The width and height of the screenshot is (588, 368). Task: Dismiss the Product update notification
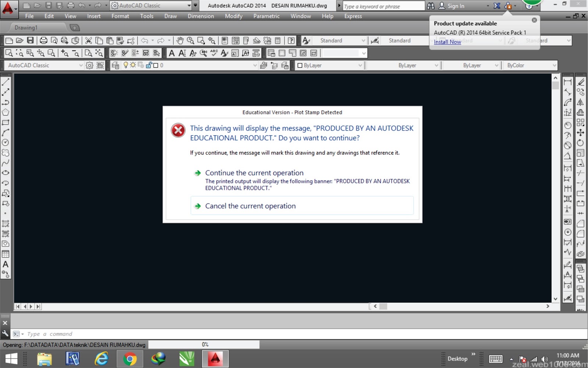pos(534,20)
